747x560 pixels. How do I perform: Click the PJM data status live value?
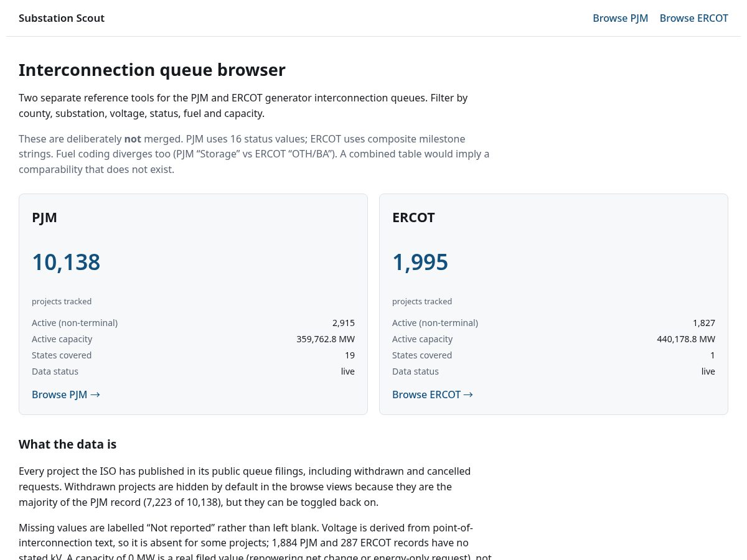(348, 371)
